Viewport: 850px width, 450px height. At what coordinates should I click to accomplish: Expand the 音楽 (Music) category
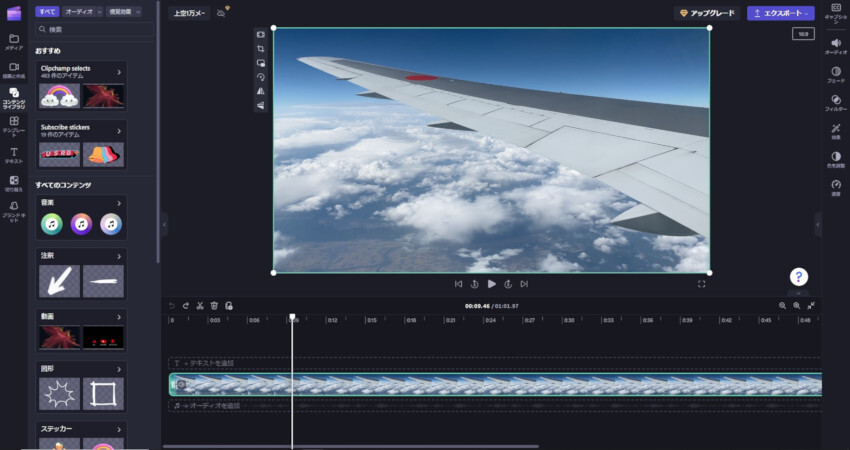click(x=120, y=203)
